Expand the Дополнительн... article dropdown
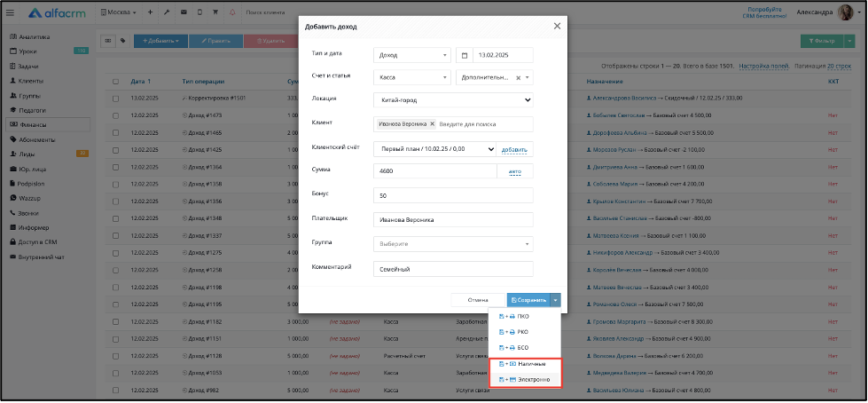Screen dimensions: 868x403 coord(527,78)
